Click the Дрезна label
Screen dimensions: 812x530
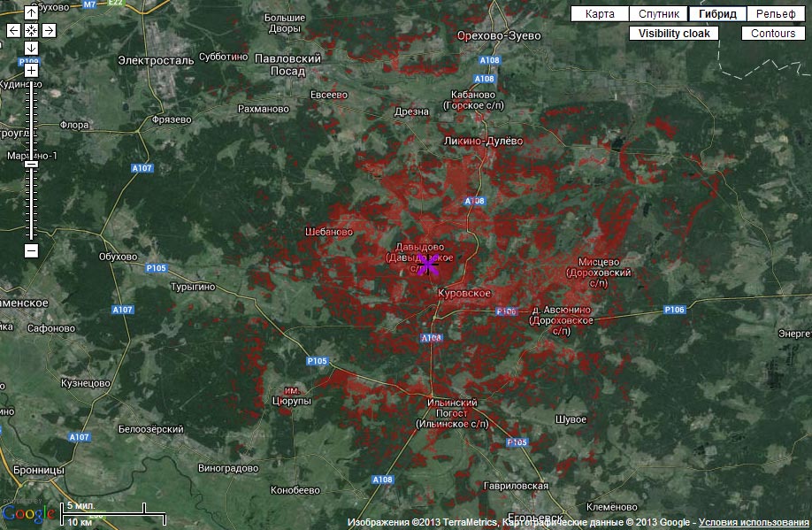pyautogui.click(x=411, y=111)
